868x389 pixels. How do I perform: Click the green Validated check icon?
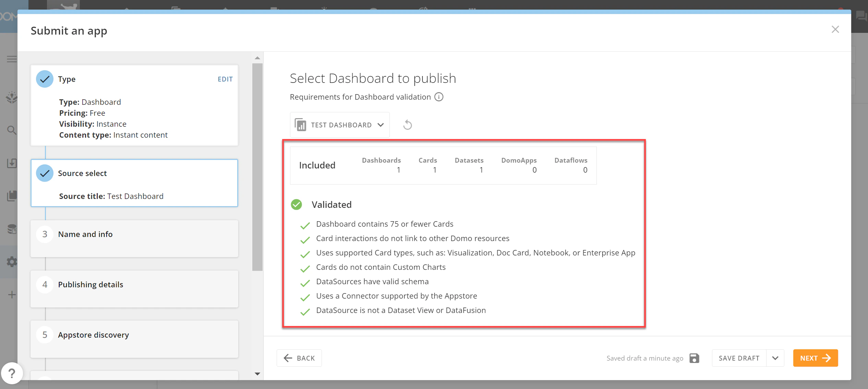pos(296,204)
